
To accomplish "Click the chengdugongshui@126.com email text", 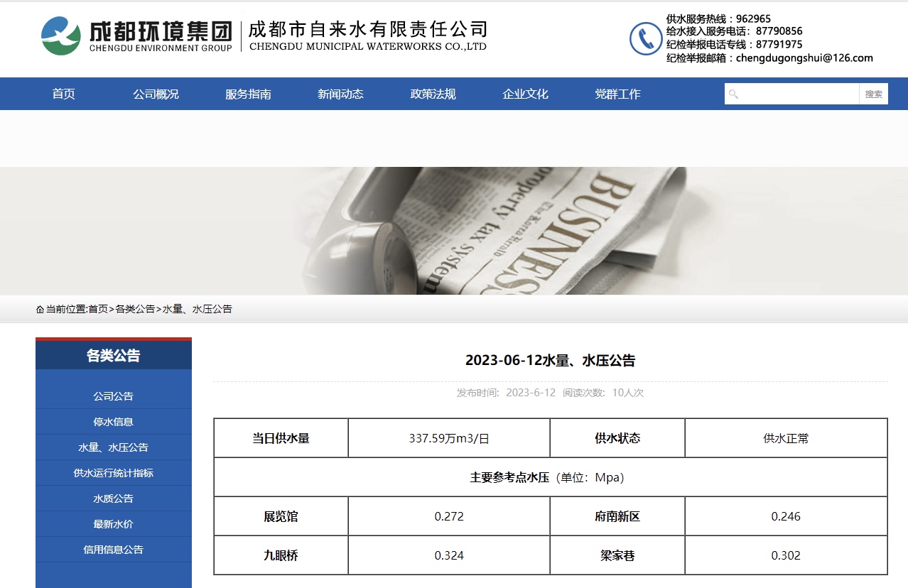I will tap(804, 58).
